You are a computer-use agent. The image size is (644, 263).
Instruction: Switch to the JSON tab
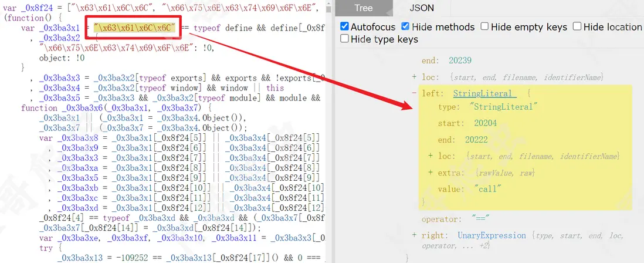tap(422, 8)
